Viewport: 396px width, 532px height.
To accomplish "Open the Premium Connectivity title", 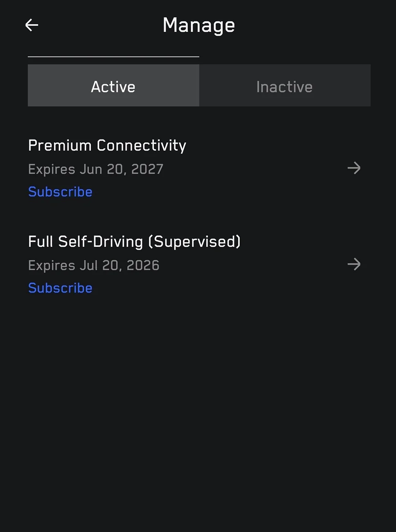I will 107,146.
